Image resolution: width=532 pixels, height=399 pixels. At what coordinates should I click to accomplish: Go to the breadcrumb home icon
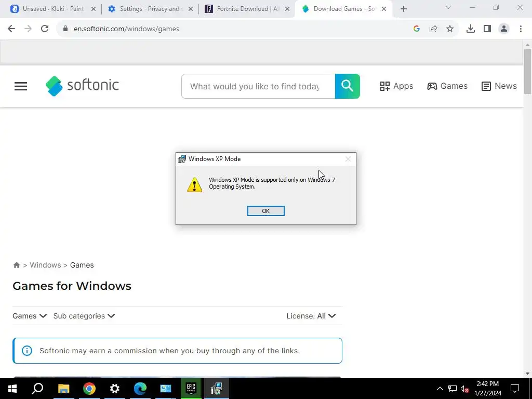16,265
